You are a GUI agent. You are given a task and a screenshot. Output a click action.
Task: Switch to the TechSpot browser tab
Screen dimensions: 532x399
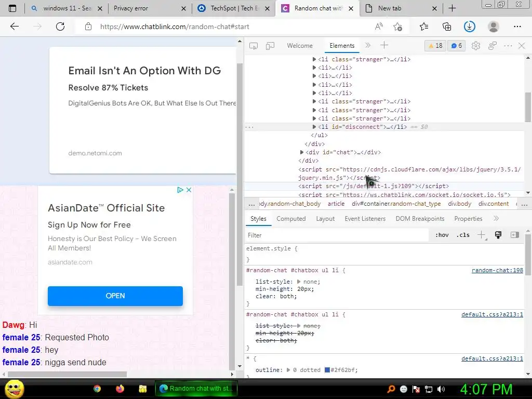pos(234,8)
